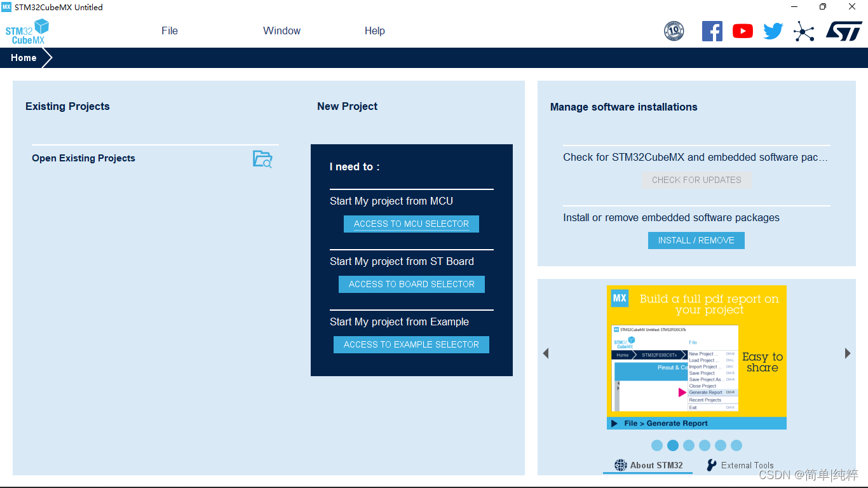Viewport: 868px width, 488px height.
Task: Switch to the External Tools tab
Action: coord(740,465)
